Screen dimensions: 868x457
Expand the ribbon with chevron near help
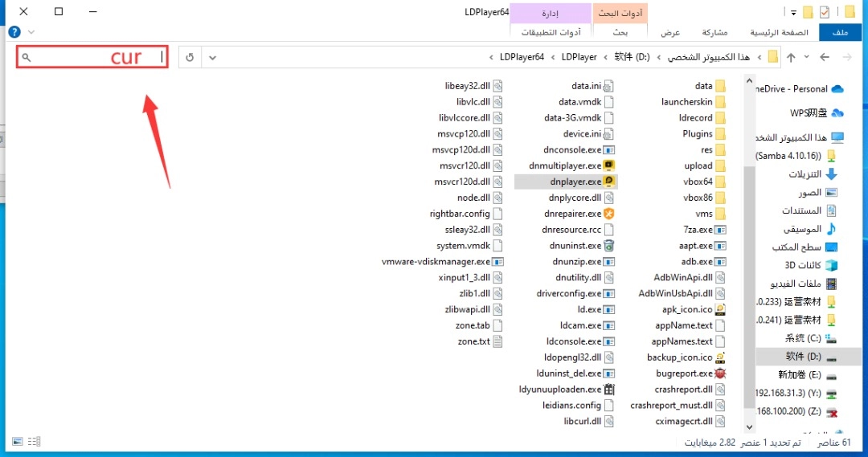(x=31, y=32)
